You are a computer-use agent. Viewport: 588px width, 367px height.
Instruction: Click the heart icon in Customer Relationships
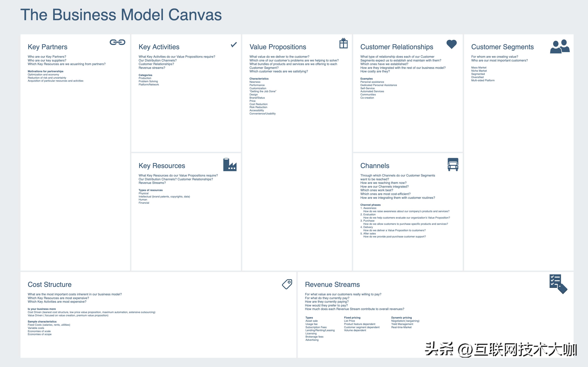click(452, 44)
